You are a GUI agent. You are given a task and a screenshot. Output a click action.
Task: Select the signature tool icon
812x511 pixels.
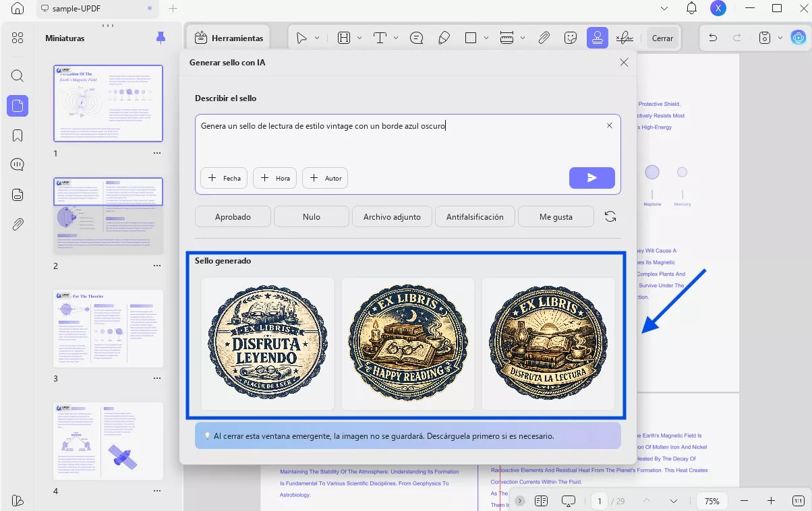[x=625, y=38]
